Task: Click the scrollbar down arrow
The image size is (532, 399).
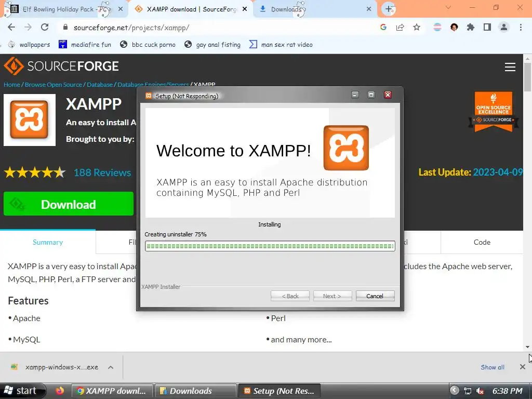Action: tap(527, 347)
